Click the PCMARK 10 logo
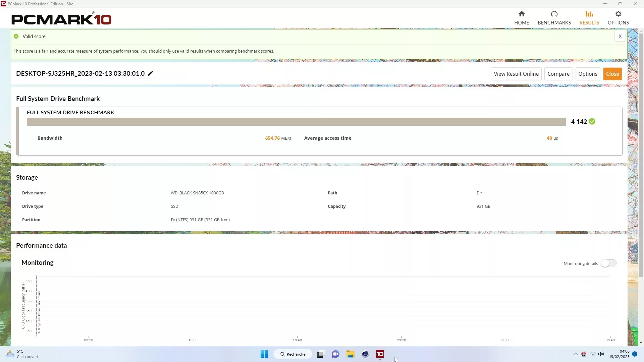644x362 pixels. 61,19
